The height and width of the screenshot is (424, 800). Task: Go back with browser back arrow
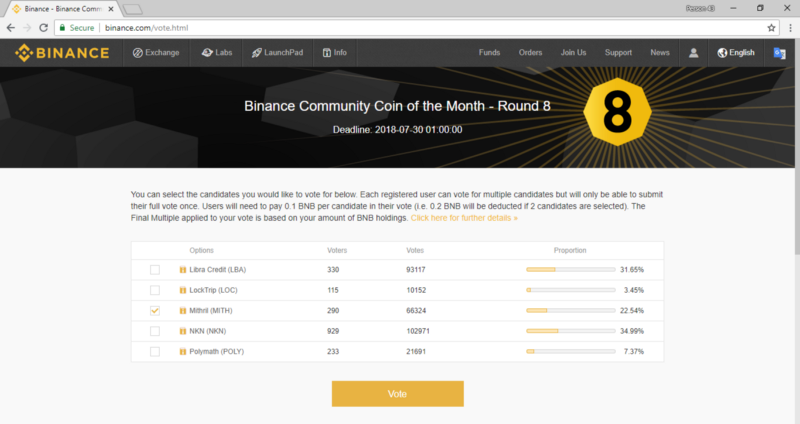point(11,28)
